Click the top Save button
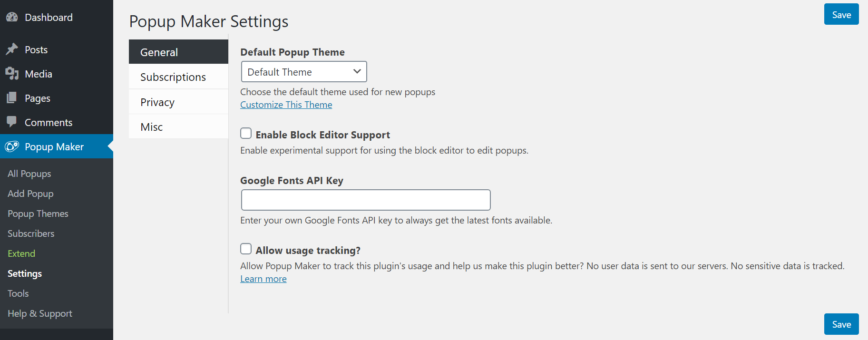 pyautogui.click(x=841, y=14)
